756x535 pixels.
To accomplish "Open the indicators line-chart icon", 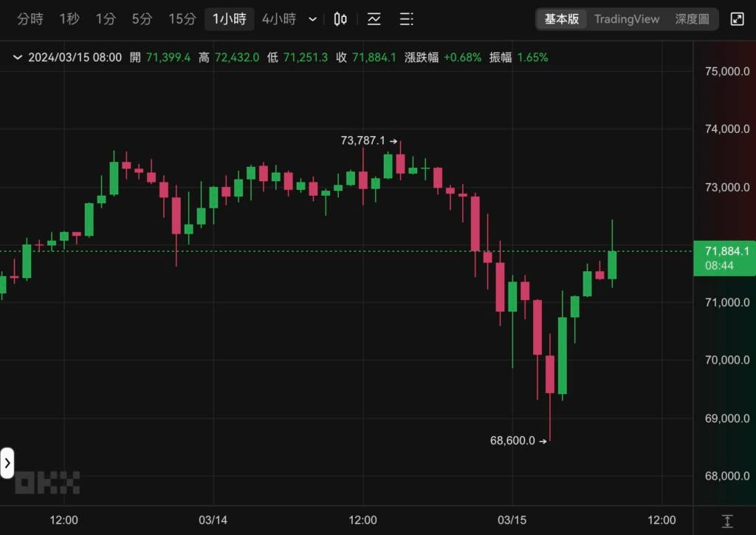I will [x=374, y=19].
